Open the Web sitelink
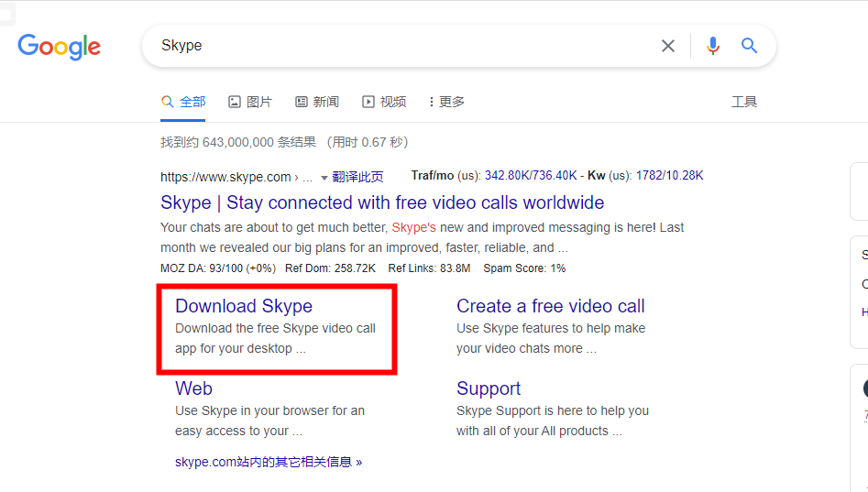 click(x=193, y=388)
